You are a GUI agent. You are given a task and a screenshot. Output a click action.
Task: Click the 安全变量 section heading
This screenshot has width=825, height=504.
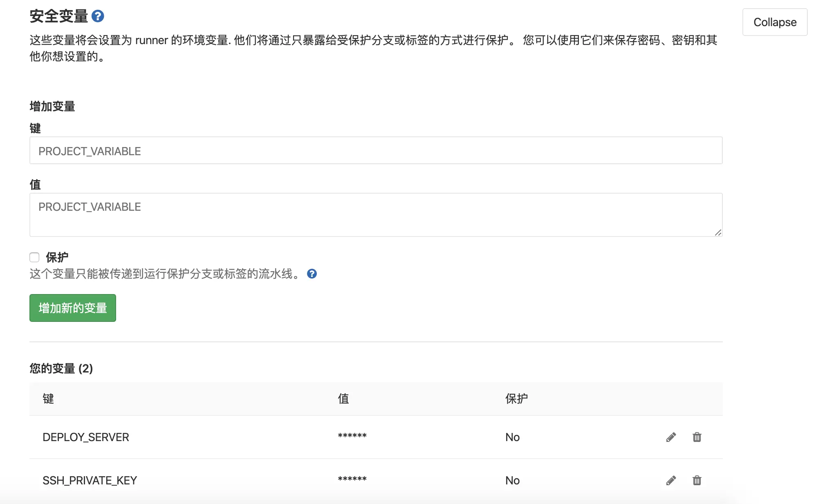(59, 16)
